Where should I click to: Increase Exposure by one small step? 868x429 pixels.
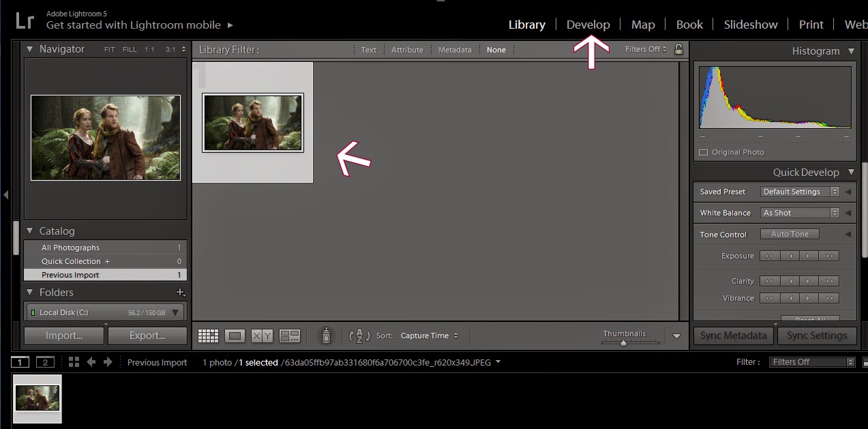(809, 256)
